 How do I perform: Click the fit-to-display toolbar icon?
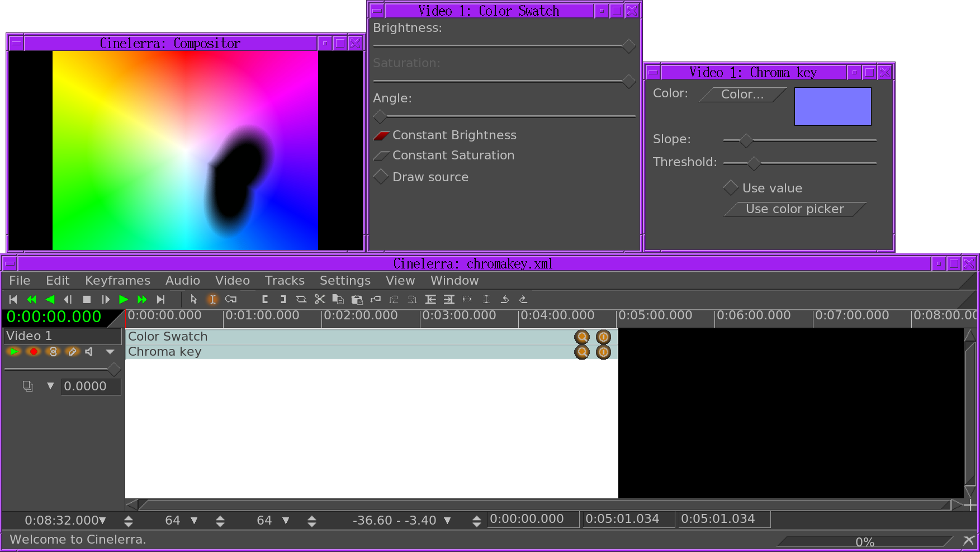(467, 300)
